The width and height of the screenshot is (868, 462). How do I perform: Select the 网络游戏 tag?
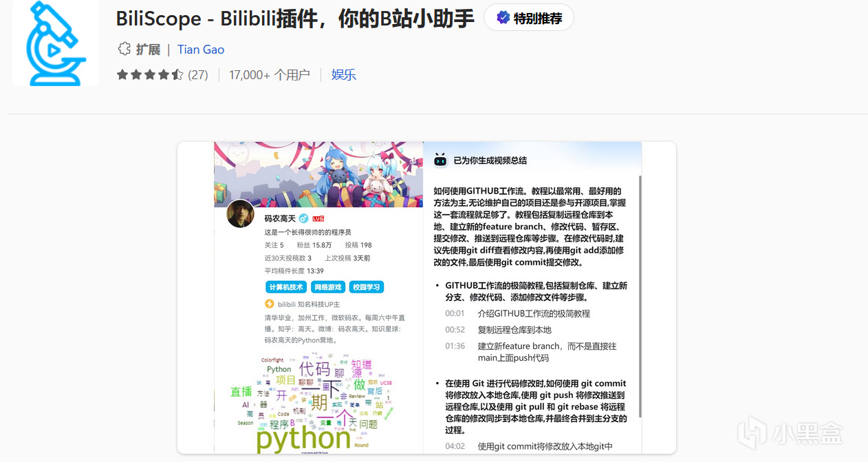(327, 287)
